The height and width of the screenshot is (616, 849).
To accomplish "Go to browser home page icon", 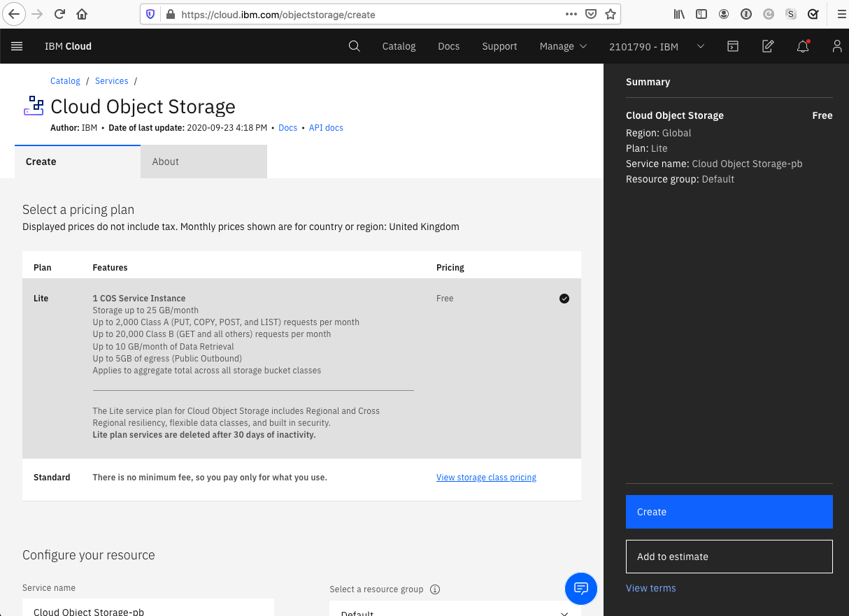I will point(82,14).
